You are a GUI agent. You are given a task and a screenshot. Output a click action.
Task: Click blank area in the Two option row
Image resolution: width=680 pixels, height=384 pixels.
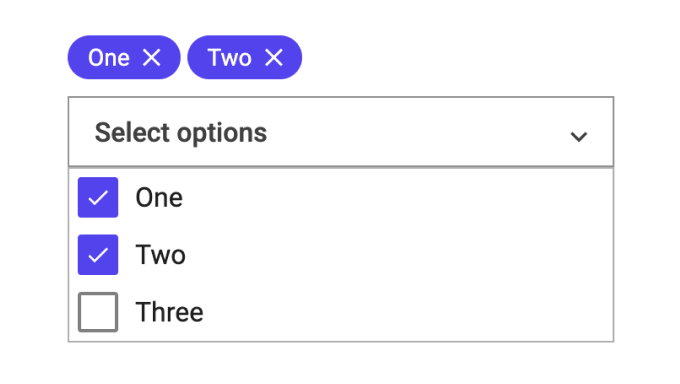[397, 255]
